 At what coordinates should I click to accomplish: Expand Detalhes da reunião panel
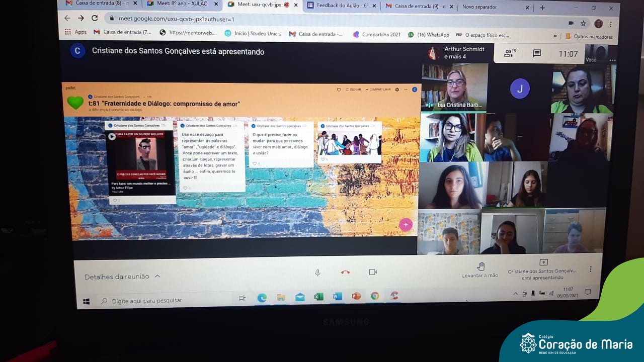(x=122, y=277)
